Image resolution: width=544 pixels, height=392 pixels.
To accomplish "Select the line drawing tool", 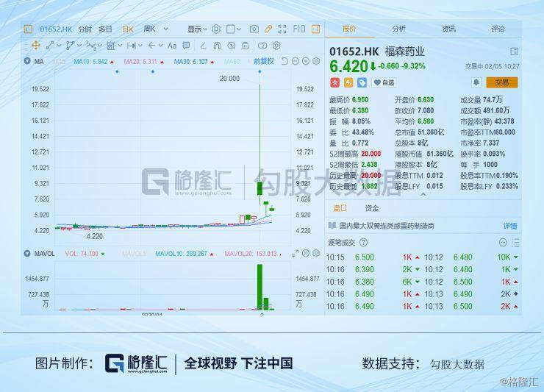I will coord(50,45).
